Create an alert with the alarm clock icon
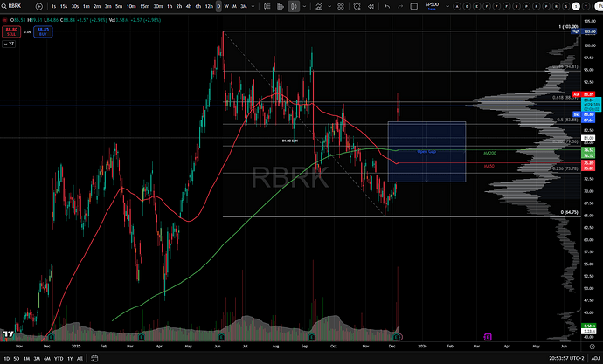 pyautogui.click(x=357, y=6)
